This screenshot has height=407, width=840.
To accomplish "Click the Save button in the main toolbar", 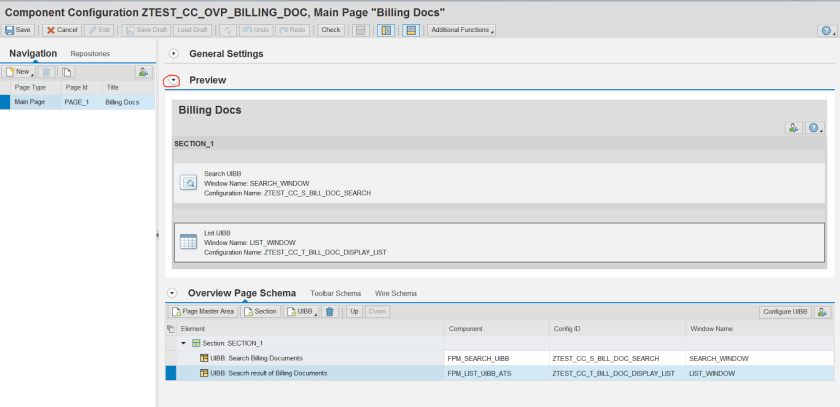I will tap(18, 30).
